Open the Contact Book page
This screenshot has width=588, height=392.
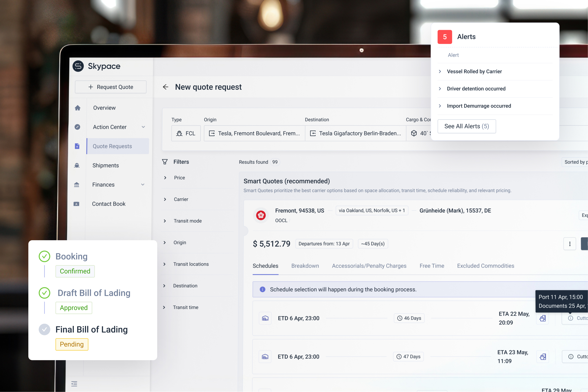[x=108, y=204]
